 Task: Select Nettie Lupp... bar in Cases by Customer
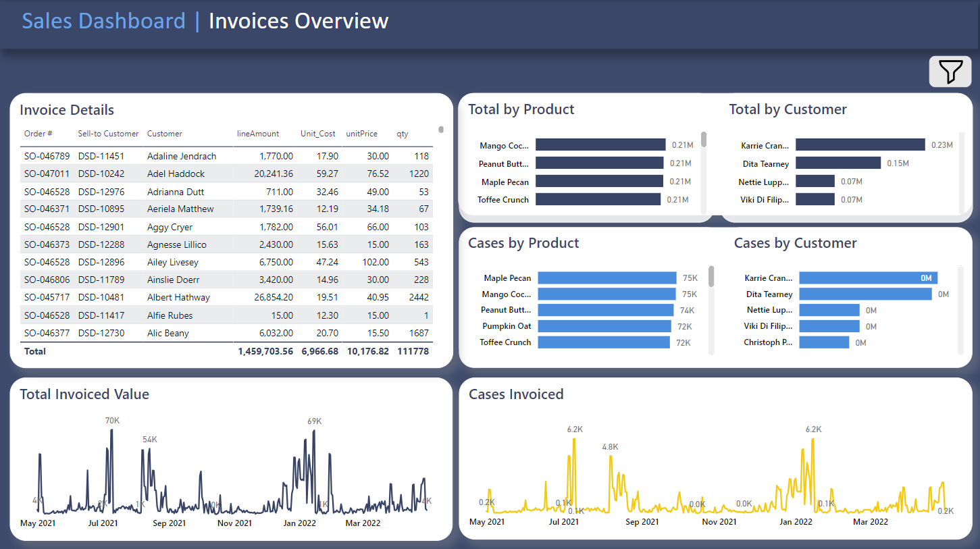pyautogui.click(x=829, y=310)
